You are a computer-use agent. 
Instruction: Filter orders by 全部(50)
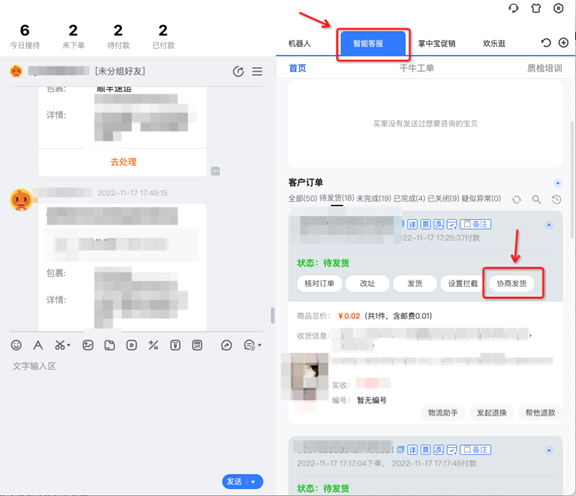click(302, 199)
